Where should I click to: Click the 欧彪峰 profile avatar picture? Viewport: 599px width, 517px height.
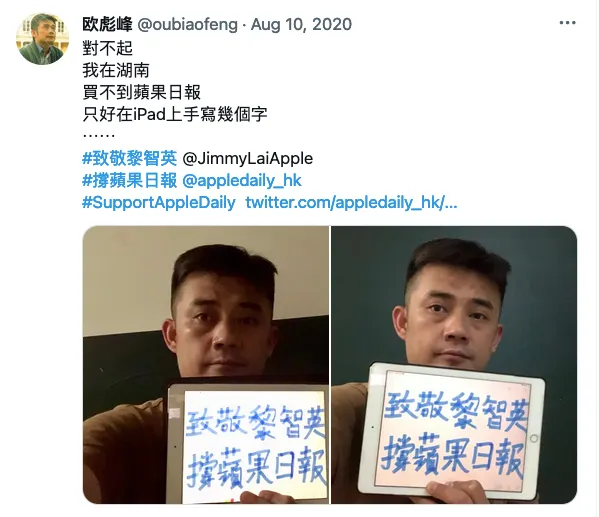42,39
